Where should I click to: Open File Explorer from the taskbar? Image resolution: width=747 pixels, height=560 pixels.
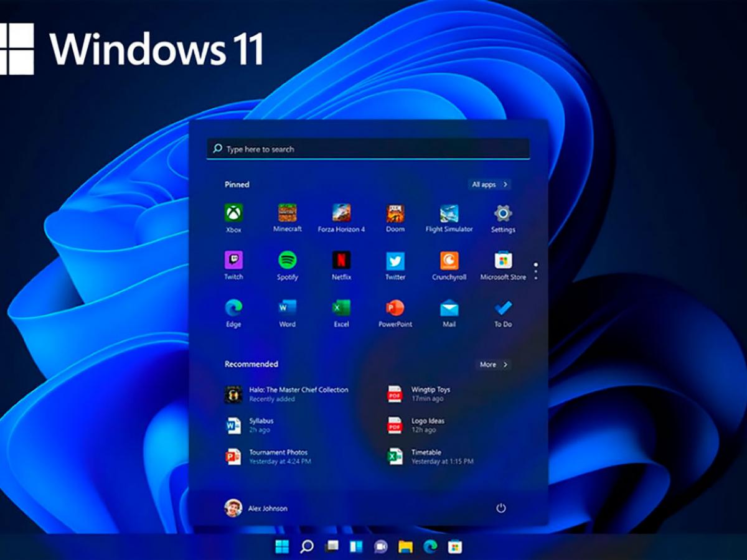406,547
